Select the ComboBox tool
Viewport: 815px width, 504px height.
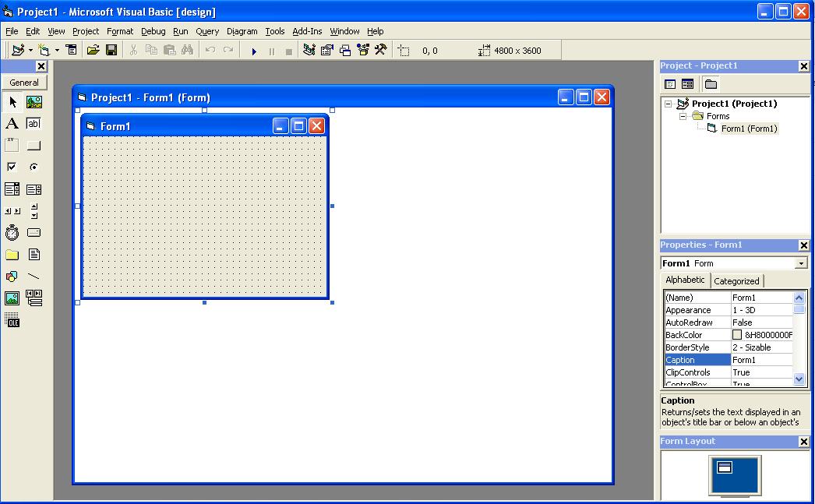(x=12, y=189)
